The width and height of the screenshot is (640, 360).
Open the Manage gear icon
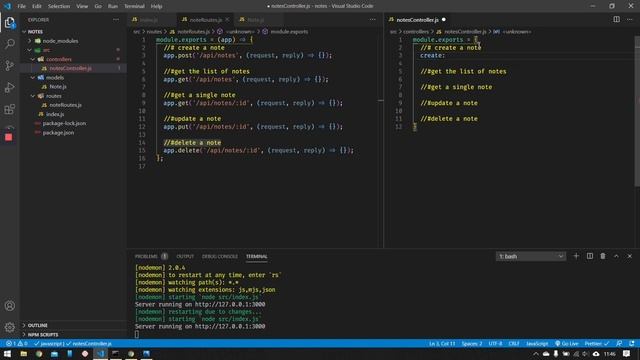[x=9, y=327]
